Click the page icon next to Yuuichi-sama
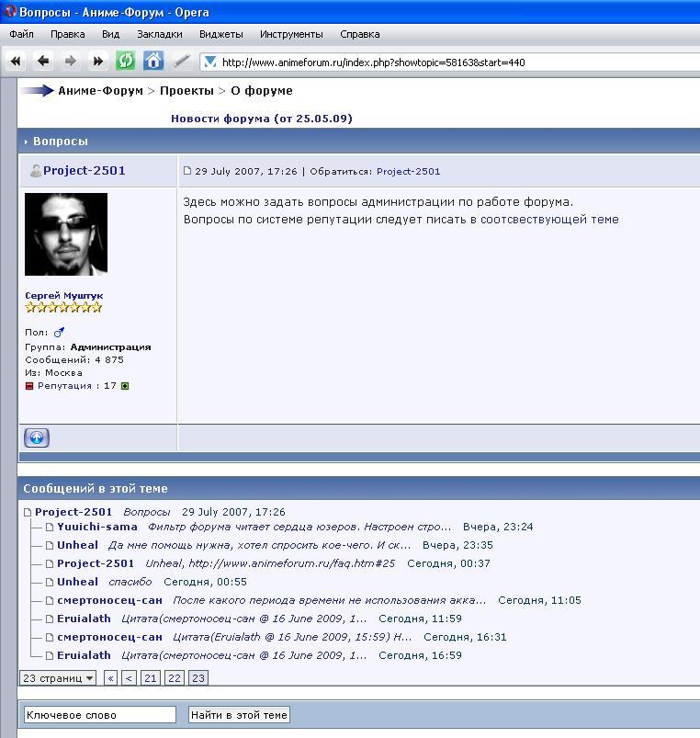The width and height of the screenshot is (700, 738). pyautogui.click(x=50, y=528)
